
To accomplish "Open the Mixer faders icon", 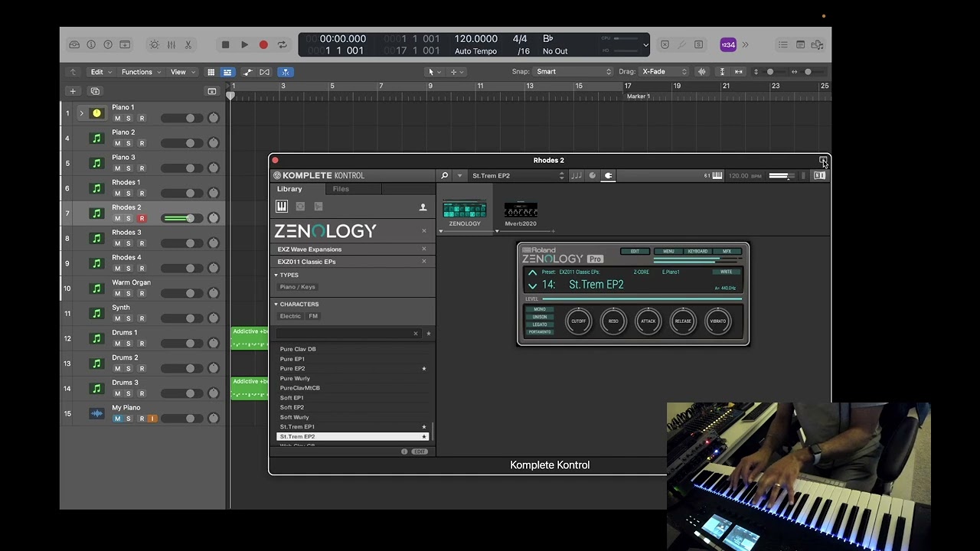I will click(x=171, y=45).
